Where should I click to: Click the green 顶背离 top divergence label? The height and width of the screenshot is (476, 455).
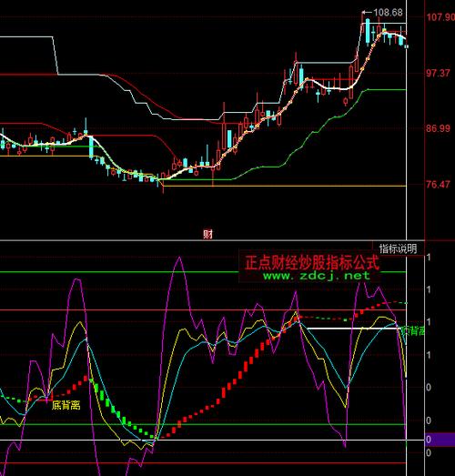(x=413, y=330)
